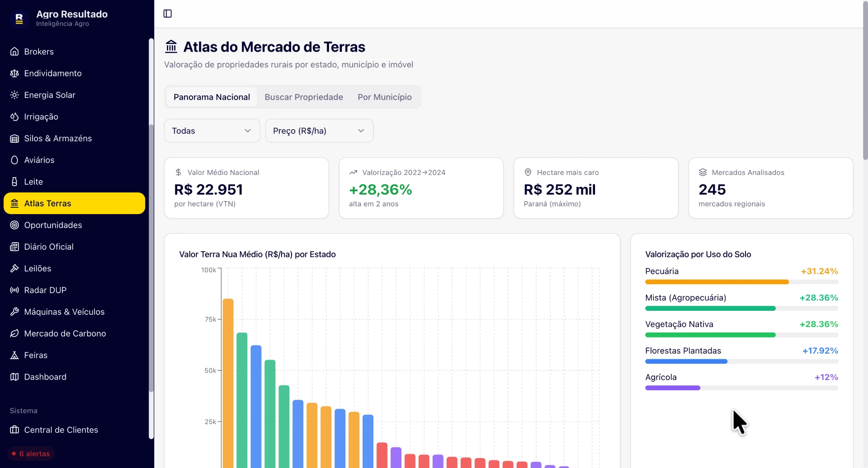Open the Endividamento section

coord(74,73)
